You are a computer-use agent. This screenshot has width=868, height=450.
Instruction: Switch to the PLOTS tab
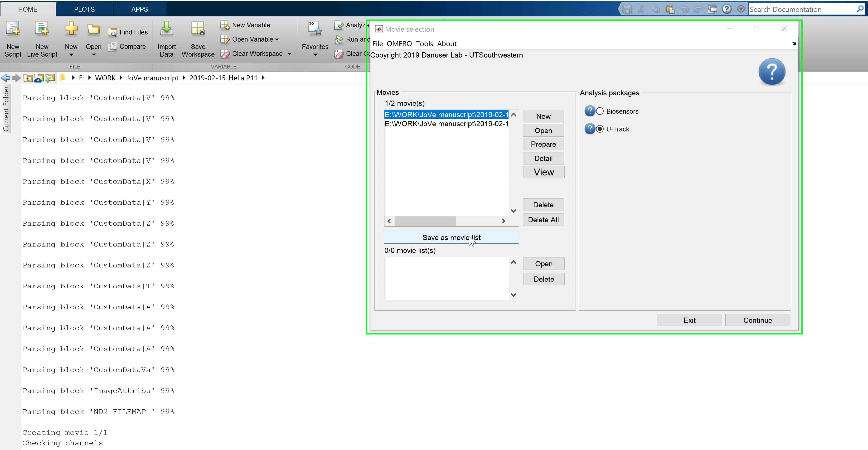click(84, 9)
